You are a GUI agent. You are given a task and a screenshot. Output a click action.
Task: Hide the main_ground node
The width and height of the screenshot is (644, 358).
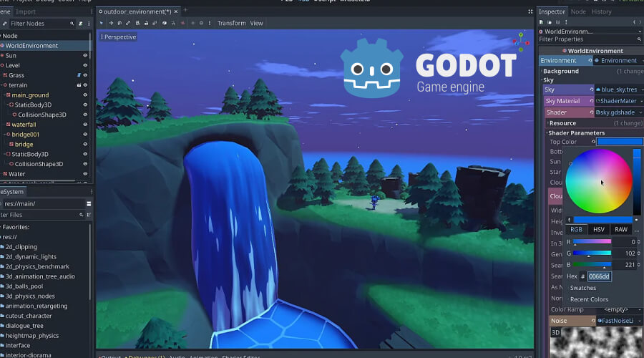click(85, 95)
